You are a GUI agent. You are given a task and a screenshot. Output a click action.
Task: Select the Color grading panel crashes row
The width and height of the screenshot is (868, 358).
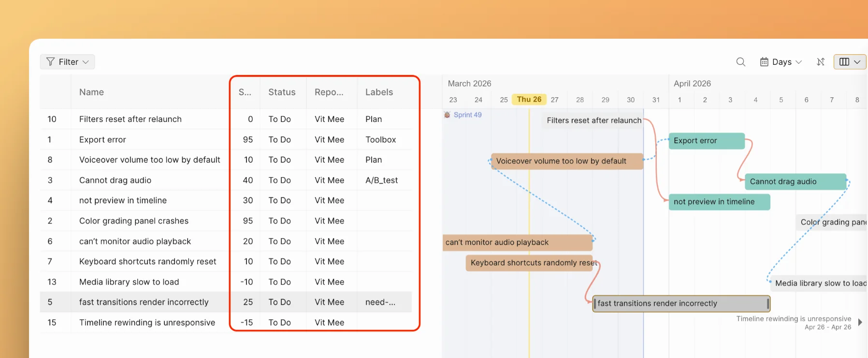click(134, 221)
